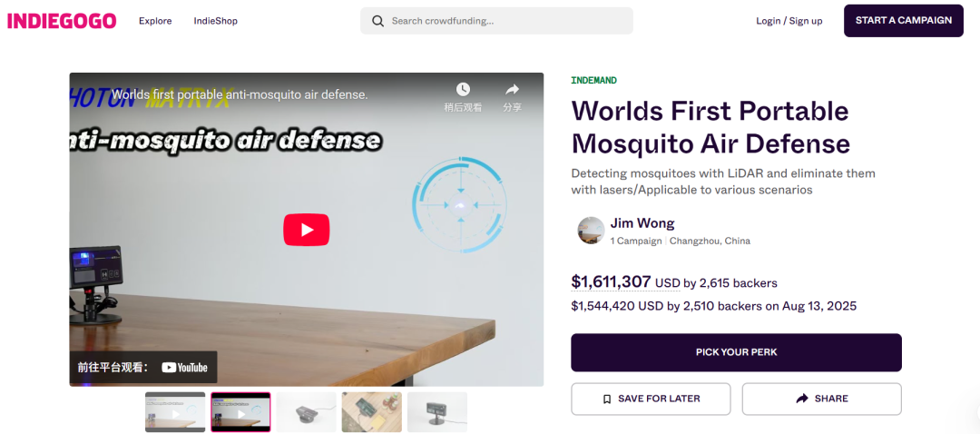The width and height of the screenshot is (980, 434).
Task: Open Jim Wong's profile name link
Action: point(642,223)
